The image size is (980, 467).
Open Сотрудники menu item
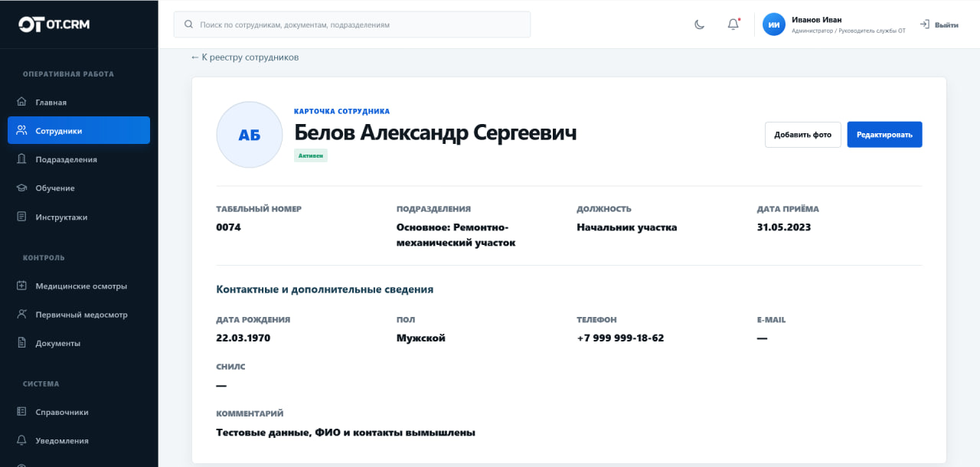click(79, 130)
